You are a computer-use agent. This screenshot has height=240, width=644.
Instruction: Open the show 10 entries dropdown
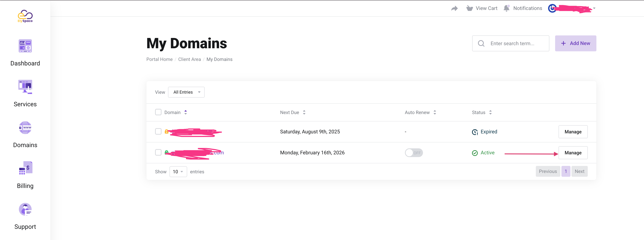point(178,172)
